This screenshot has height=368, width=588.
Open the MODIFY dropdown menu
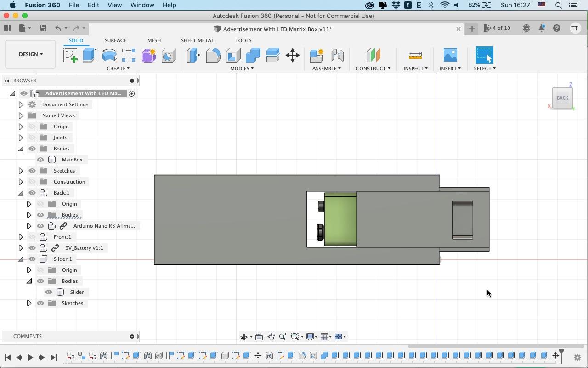(x=242, y=69)
